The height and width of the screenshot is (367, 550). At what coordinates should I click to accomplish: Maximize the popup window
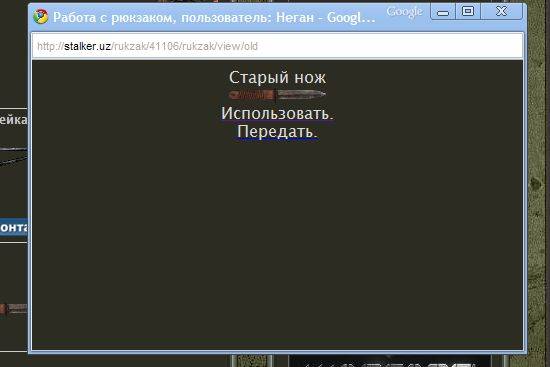click(468, 12)
